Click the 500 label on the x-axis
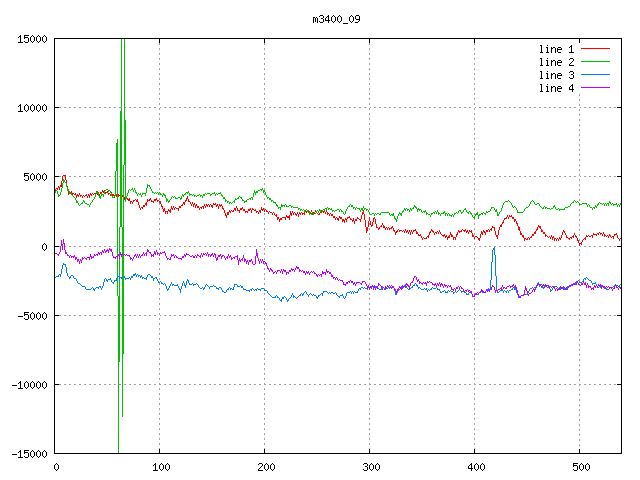 tap(580, 467)
